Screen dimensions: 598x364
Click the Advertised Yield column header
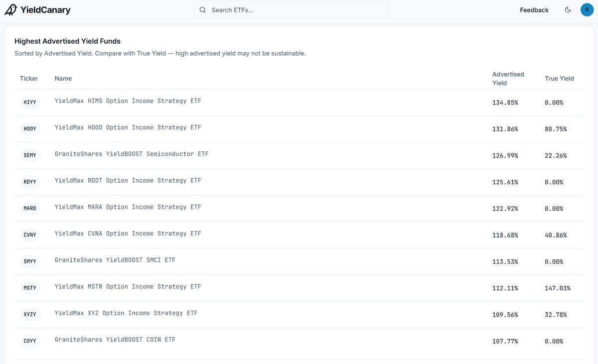click(x=508, y=79)
